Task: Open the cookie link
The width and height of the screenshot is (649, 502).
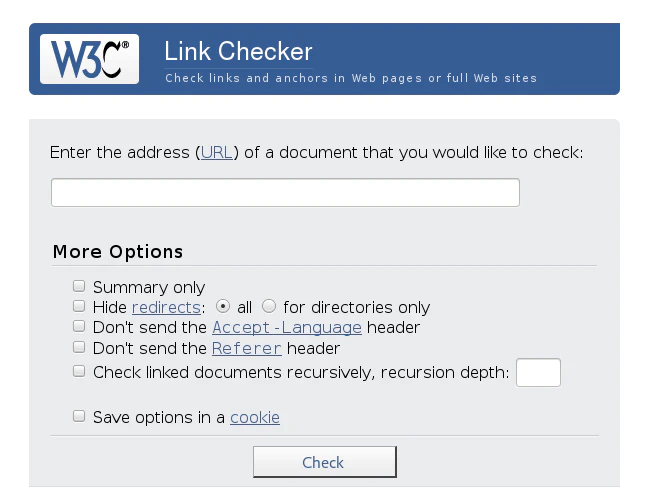Action: tap(255, 417)
